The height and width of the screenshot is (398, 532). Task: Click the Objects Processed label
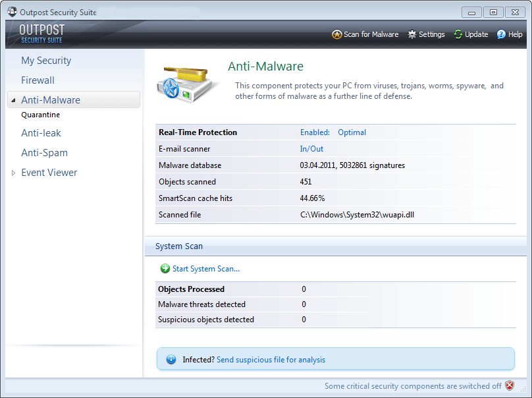click(191, 289)
